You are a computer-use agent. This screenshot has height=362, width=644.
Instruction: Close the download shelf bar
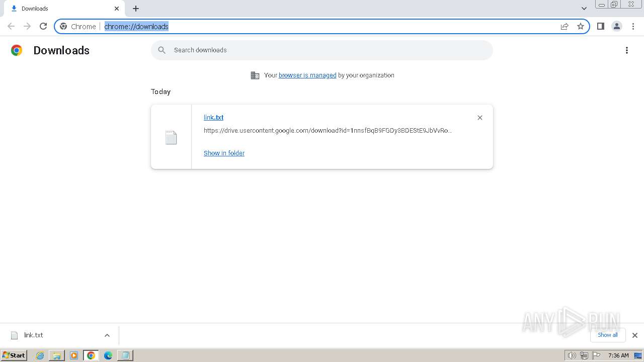pyautogui.click(x=635, y=335)
